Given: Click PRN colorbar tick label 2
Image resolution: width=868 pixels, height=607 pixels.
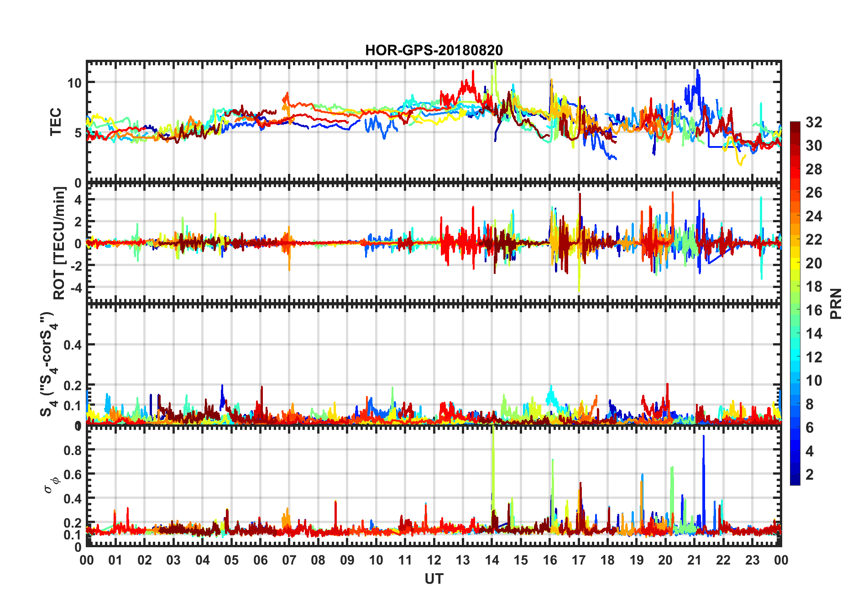Looking at the screenshot, I should [810, 474].
